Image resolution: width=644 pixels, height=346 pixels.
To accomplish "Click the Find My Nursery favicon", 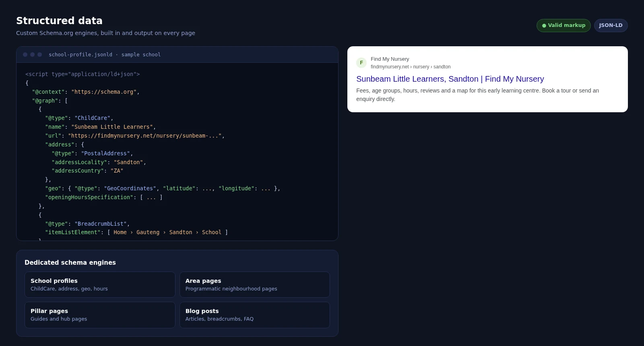I will tap(361, 63).
